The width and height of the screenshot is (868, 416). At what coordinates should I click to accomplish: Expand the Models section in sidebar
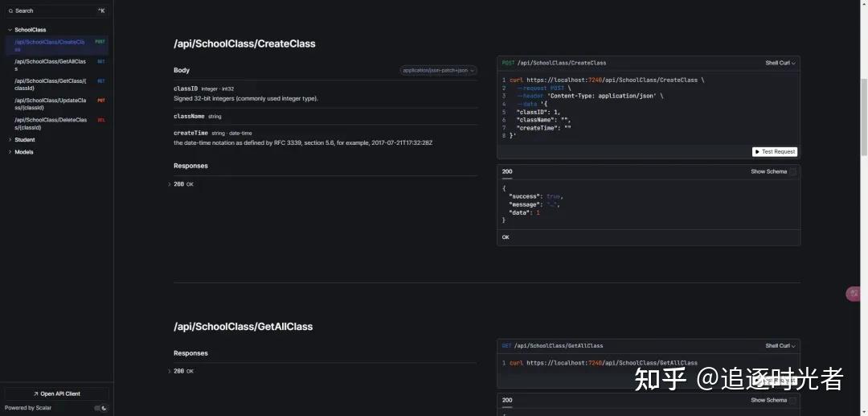click(24, 152)
